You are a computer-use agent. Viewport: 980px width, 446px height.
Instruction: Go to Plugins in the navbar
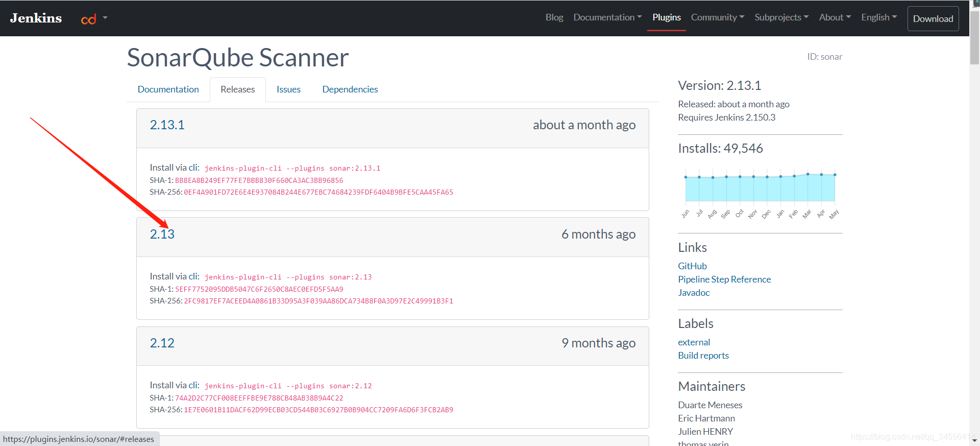(x=667, y=17)
